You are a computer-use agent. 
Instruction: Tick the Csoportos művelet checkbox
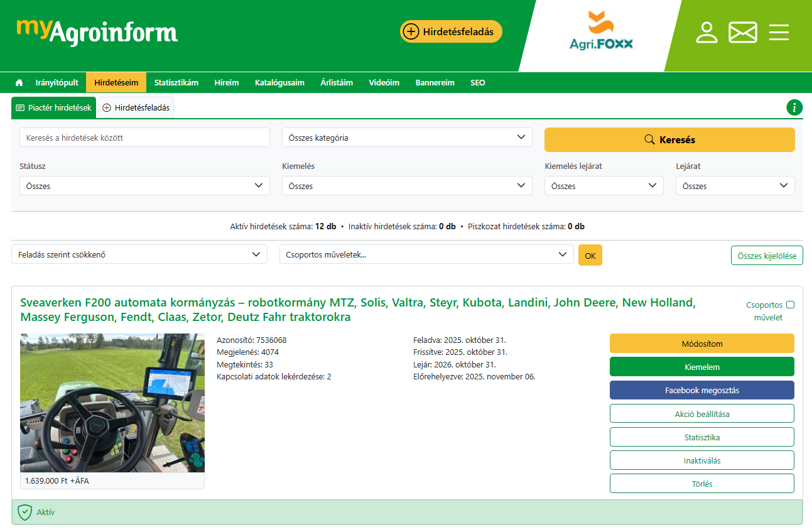(790, 305)
